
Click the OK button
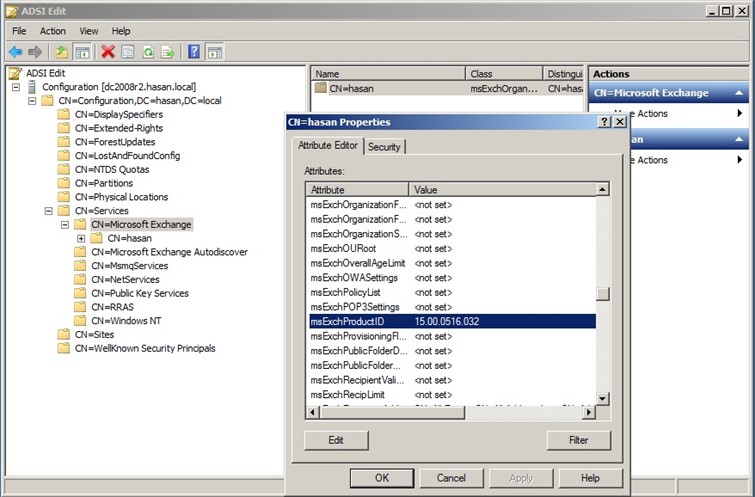pos(382,478)
